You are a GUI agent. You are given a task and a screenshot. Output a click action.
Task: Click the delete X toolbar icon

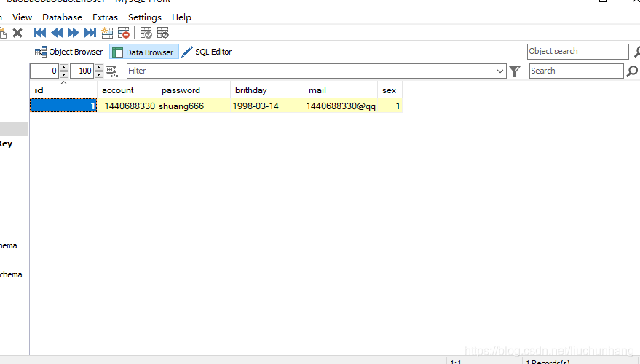coord(17,33)
